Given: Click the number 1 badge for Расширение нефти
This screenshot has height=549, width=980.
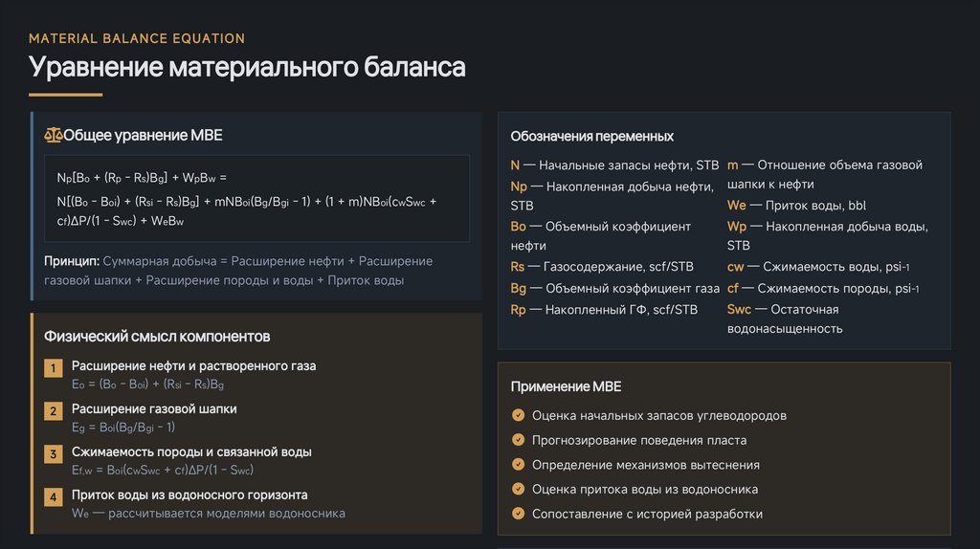Looking at the screenshot, I should [54, 368].
